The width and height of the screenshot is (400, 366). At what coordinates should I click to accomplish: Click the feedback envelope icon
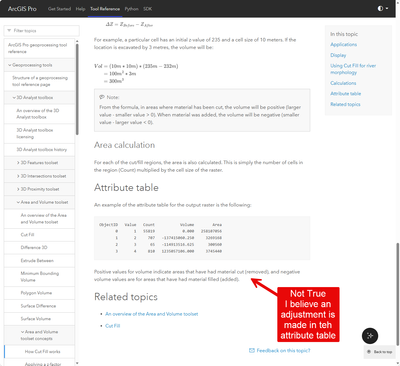(252, 350)
